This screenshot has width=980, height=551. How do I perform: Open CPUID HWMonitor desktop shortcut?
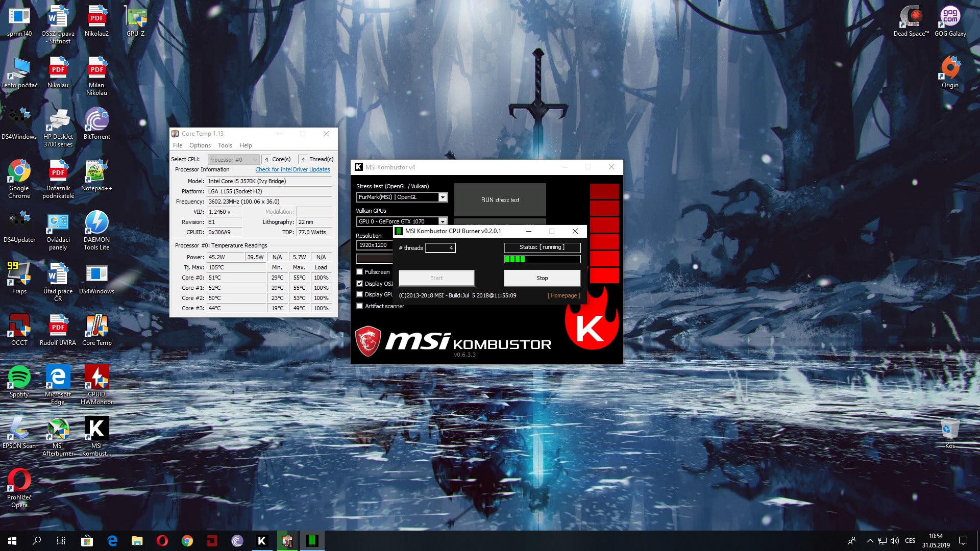click(x=96, y=385)
